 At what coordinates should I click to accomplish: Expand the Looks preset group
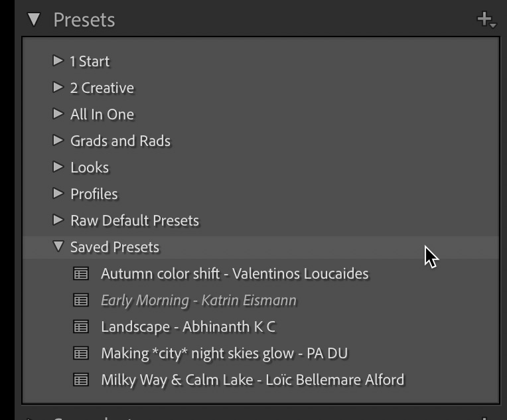[x=58, y=167]
